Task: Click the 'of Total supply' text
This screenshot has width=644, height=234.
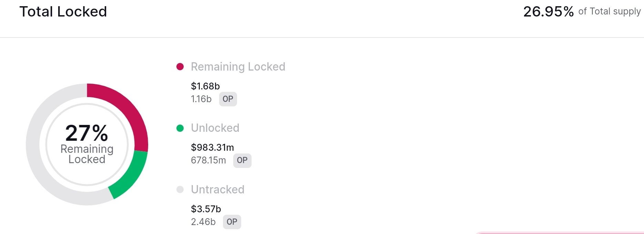Action: click(610, 12)
